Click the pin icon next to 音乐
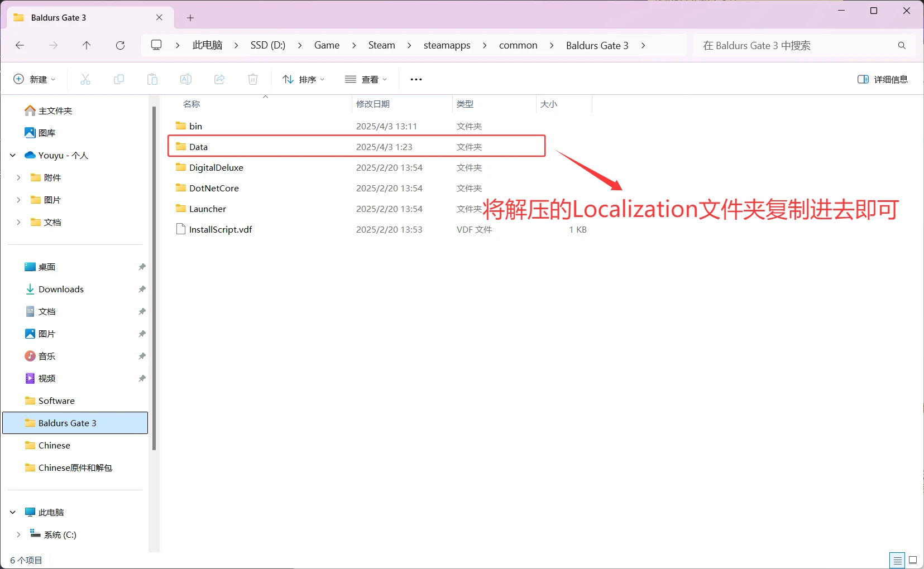Image resolution: width=924 pixels, height=569 pixels. (x=142, y=356)
